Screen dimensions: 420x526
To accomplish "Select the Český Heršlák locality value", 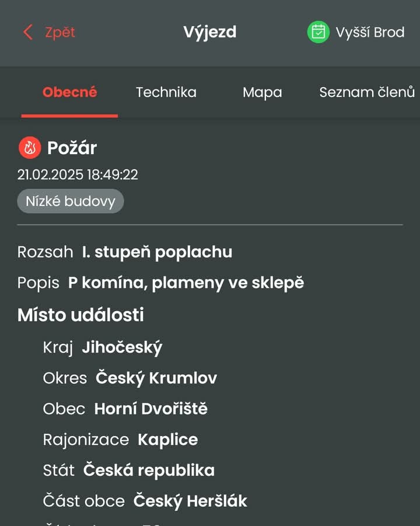I will coord(190,501).
